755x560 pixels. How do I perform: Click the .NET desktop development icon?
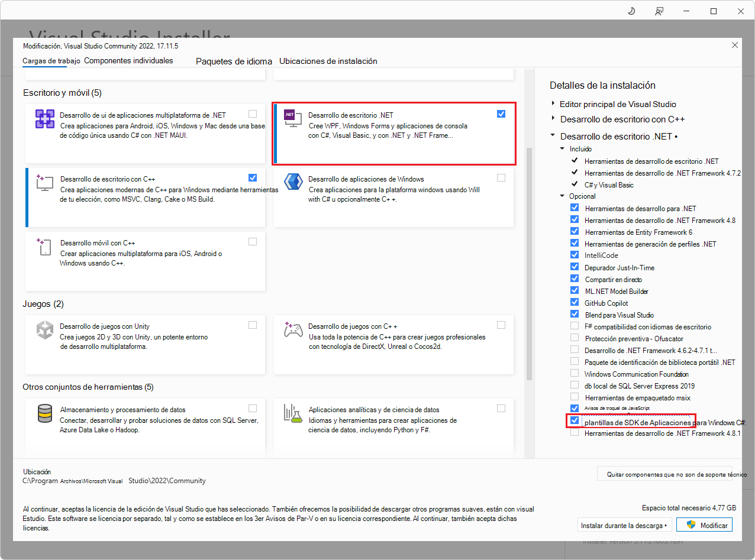(x=292, y=119)
